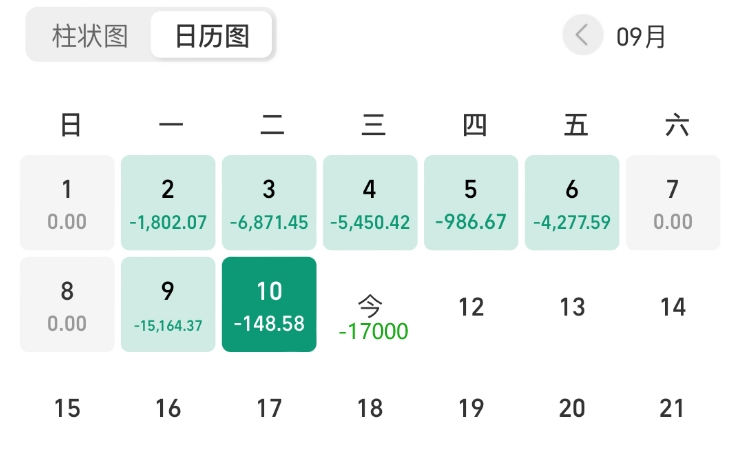This screenshot has height=458, width=748.
Task: Select date 16 in calendar
Action: (x=168, y=408)
